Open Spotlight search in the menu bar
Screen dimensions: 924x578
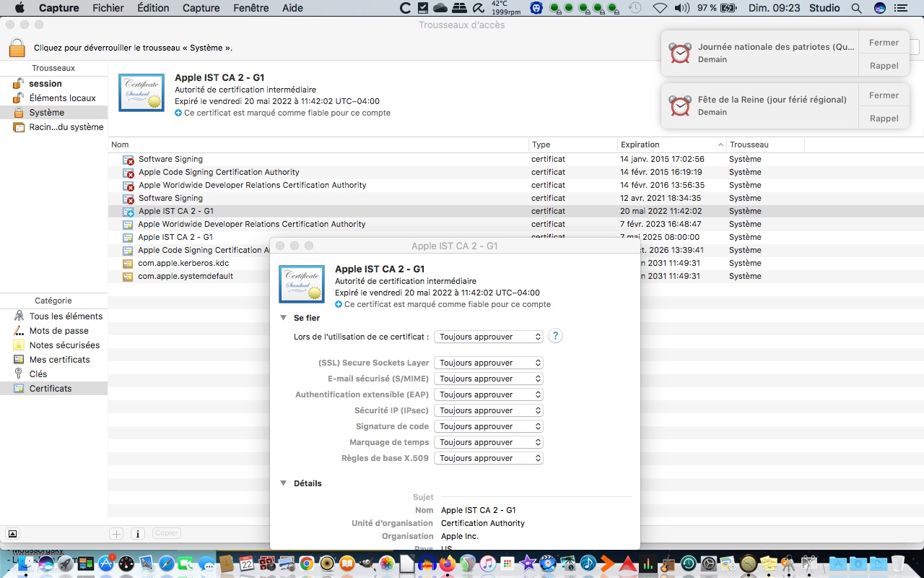(856, 8)
